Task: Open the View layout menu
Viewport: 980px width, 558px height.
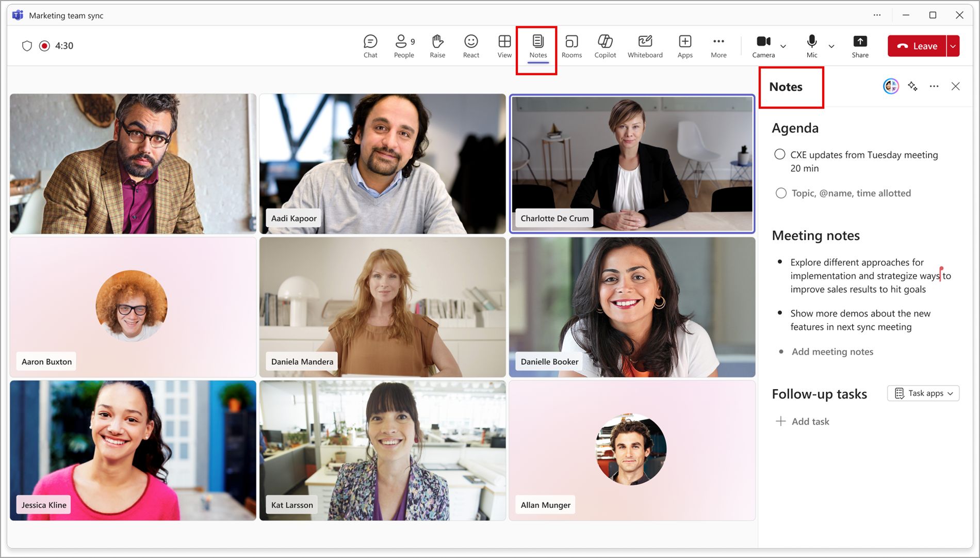Action: click(504, 46)
